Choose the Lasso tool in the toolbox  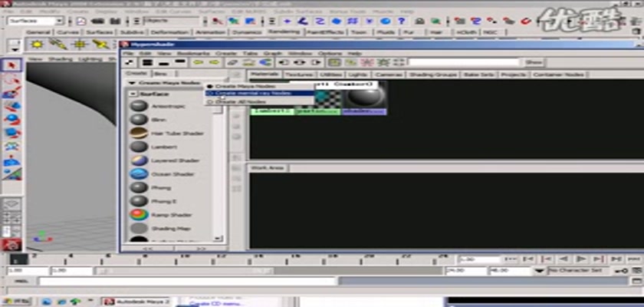click(12, 79)
